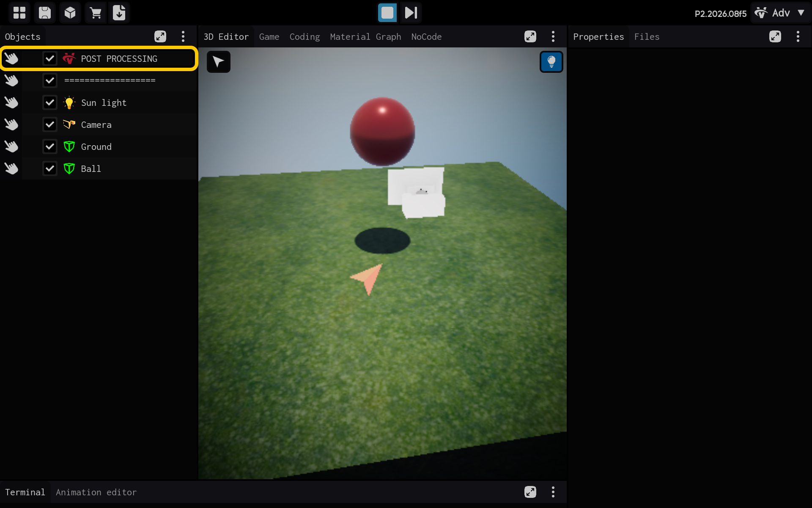
Task: Disable the Sun light checkbox
Action: click(x=50, y=102)
